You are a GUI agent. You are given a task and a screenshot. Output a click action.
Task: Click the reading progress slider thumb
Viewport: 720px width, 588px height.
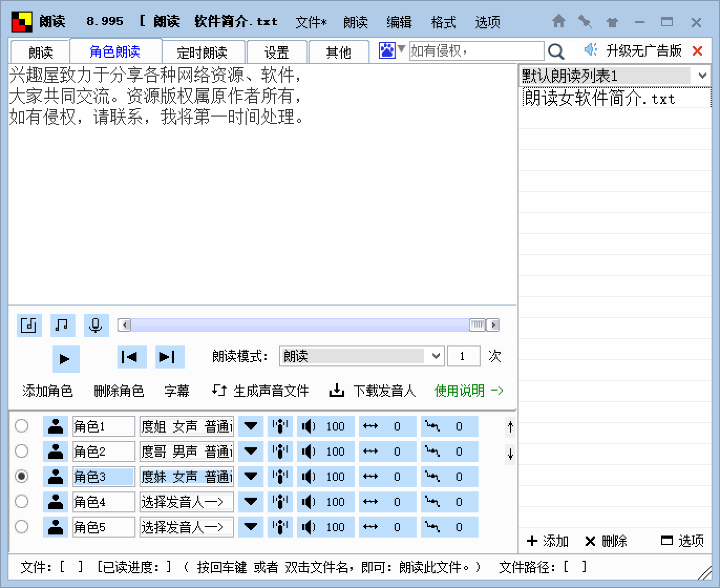point(477,325)
